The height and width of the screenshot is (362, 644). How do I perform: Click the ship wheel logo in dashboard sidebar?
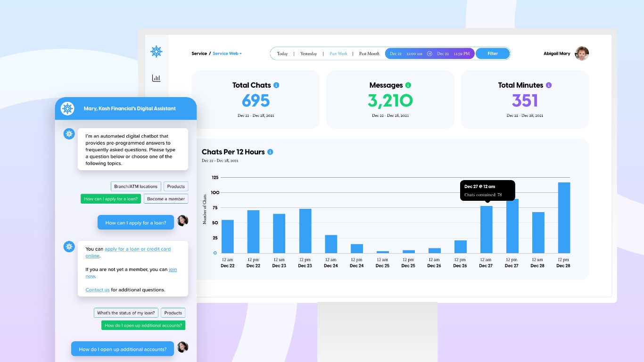157,51
